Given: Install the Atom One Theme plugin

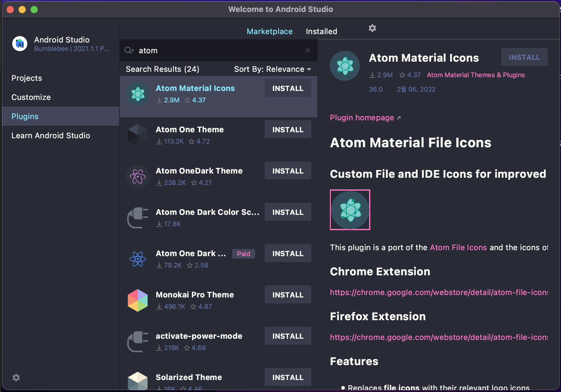Looking at the screenshot, I should point(288,130).
